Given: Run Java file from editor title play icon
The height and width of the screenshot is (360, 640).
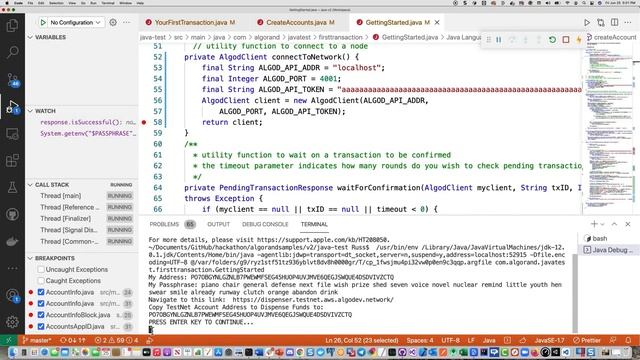Looking at the screenshot, I should point(587,22).
